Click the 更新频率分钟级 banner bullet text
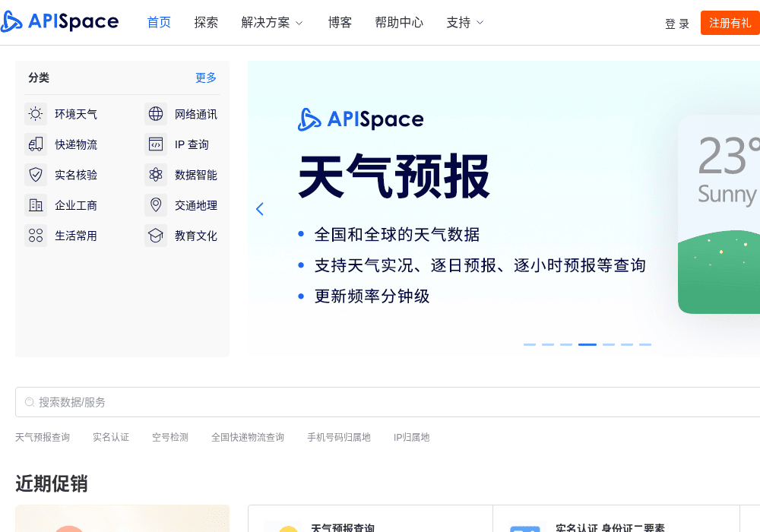The image size is (760, 532). 372,296
